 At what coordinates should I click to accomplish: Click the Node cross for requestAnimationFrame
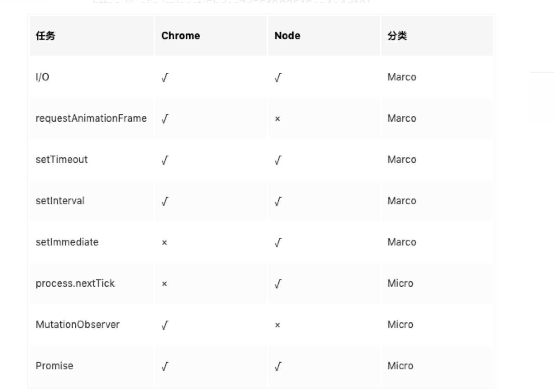tap(277, 119)
